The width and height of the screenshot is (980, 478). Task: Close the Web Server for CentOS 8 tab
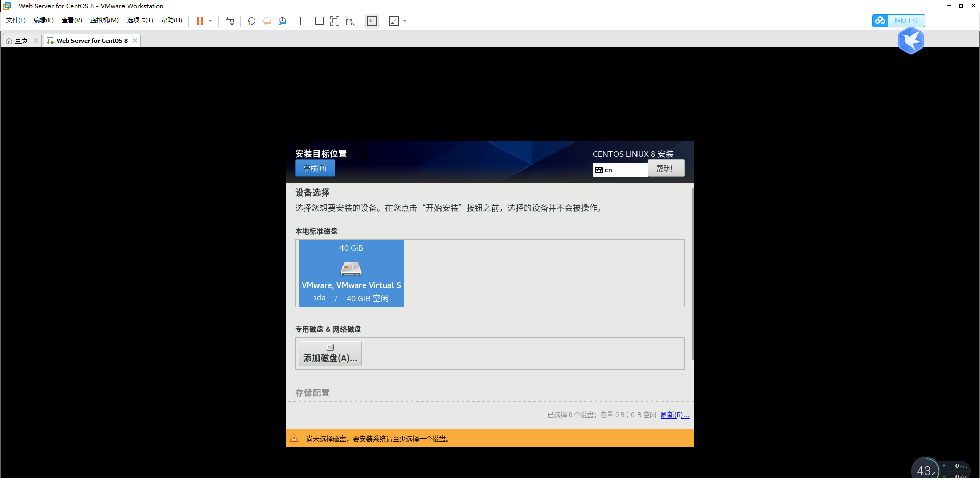pos(135,41)
